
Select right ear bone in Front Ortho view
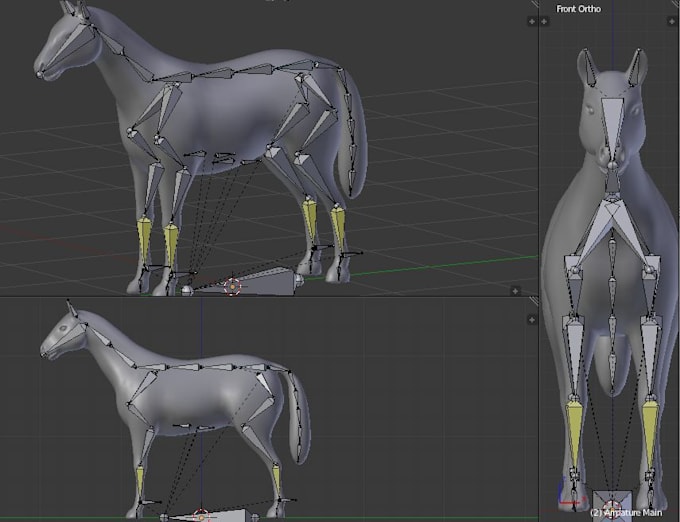635,68
